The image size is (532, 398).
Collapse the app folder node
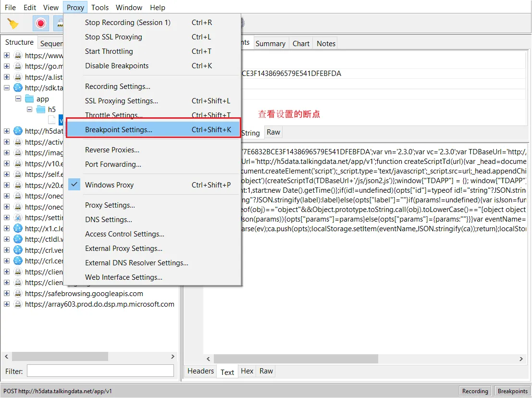[18, 99]
